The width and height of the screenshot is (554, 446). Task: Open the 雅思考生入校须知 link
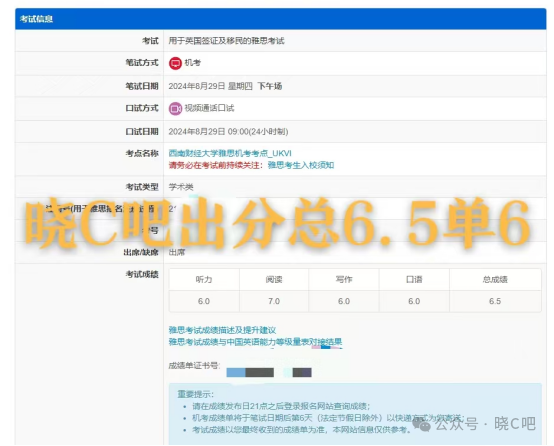click(301, 165)
